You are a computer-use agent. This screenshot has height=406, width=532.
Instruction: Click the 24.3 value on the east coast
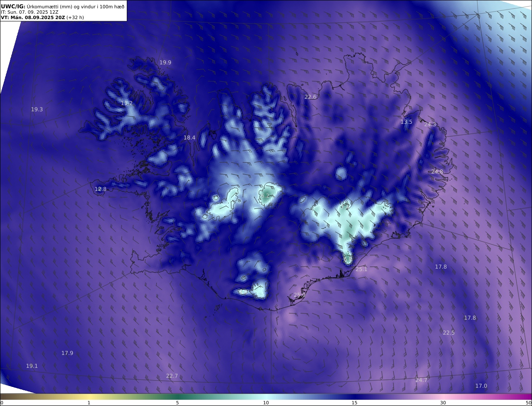pyautogui.click(x=431, y=124)
